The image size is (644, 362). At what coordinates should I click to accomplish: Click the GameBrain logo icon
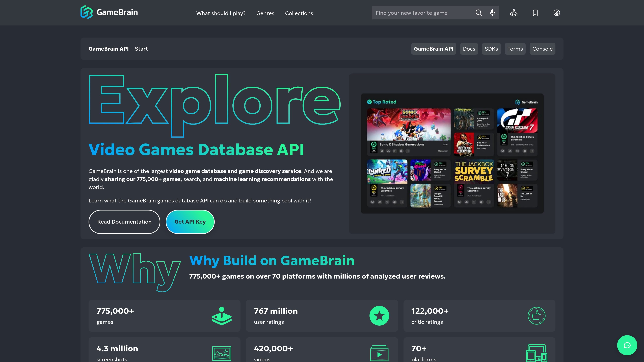point(87,12)
